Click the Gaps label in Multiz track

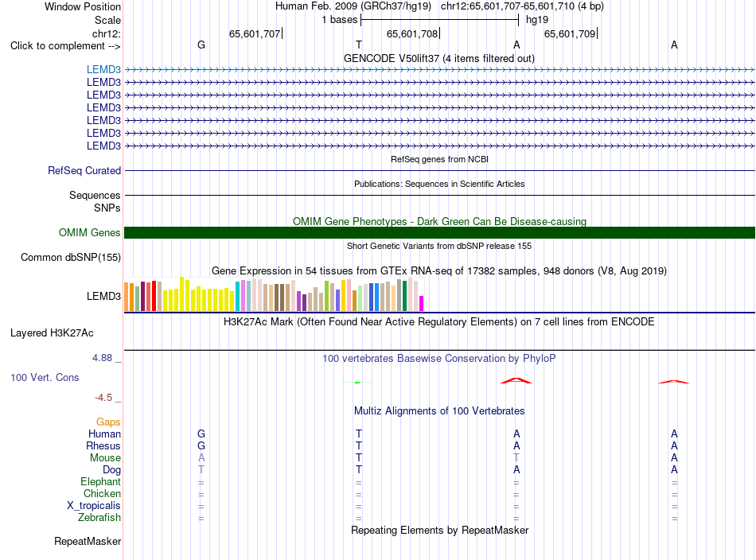(x=108, y=422)
